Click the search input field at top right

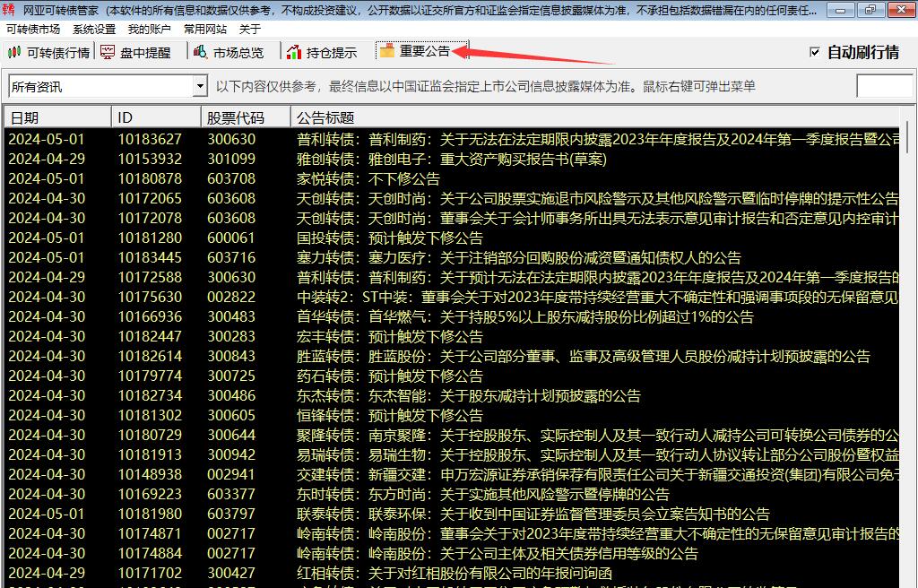[885, 87]
